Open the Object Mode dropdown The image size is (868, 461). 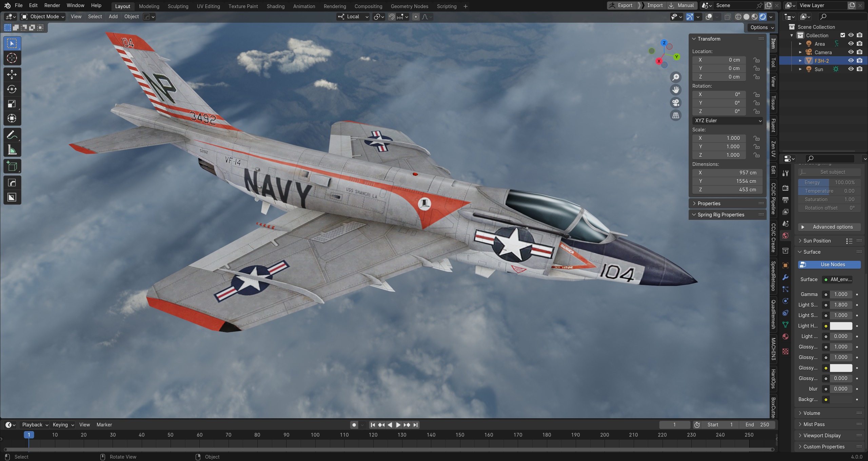43,17
